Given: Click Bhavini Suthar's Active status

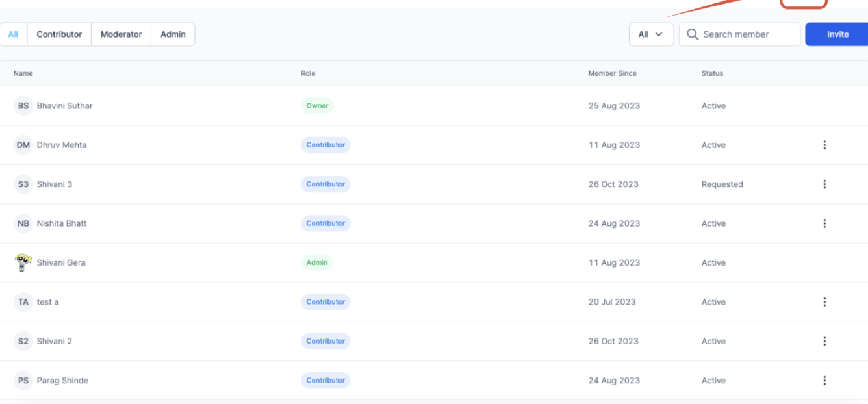Looking at the screenshot, I should click(713, 106).
